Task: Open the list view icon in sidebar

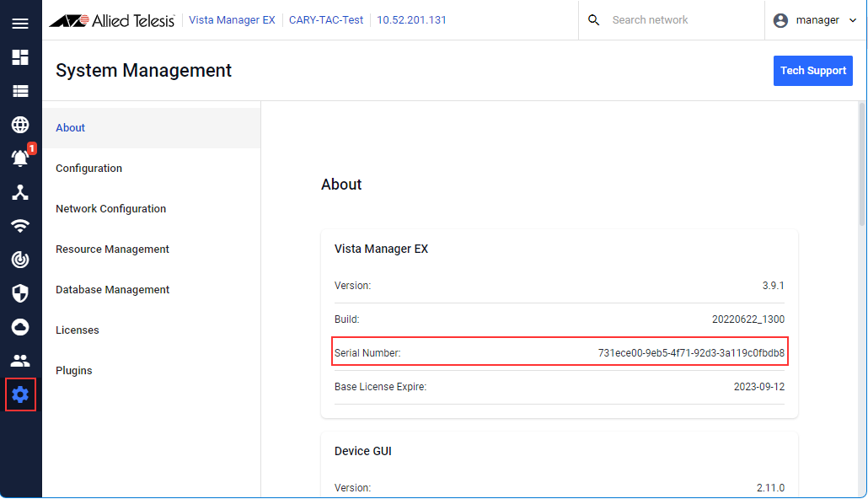Action: pos(20,91)
